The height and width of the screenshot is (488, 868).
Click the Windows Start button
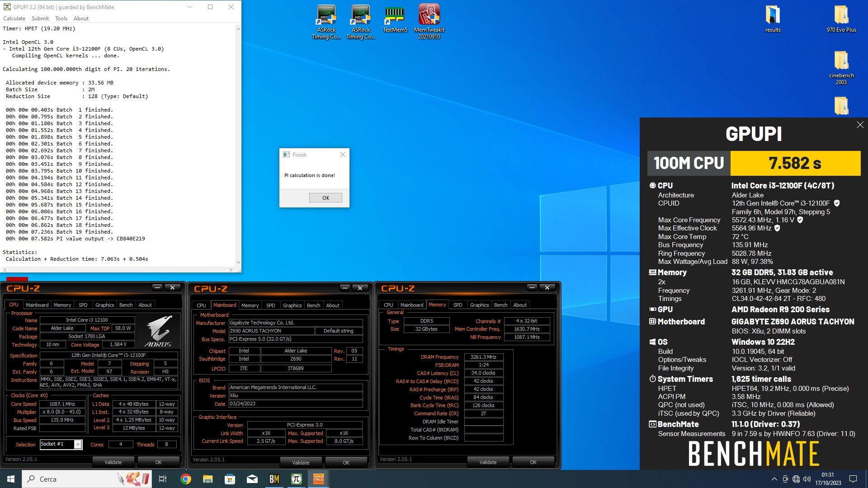11,479
